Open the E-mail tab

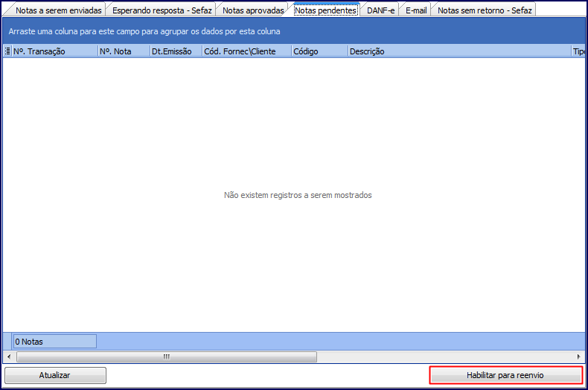click(416, 10)
